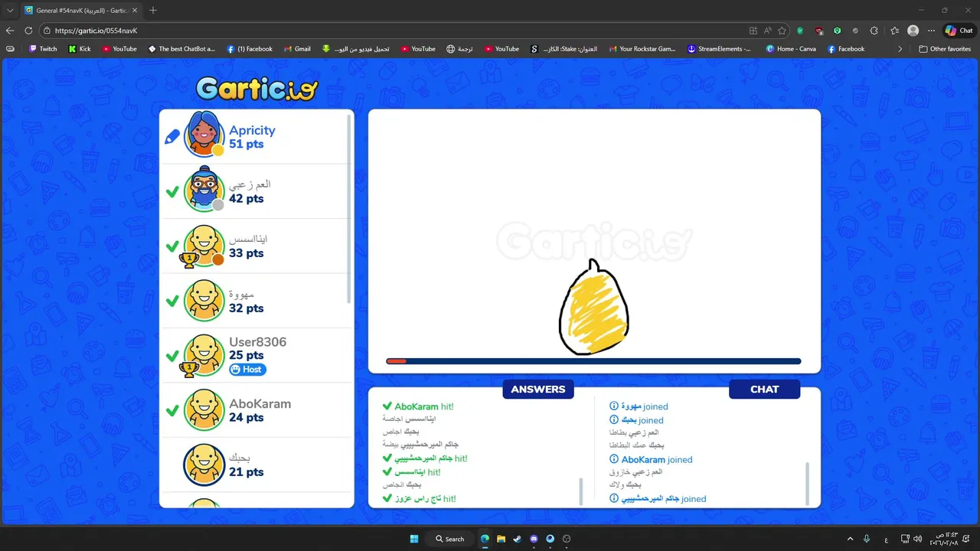Open the tab actions dropdown arrow
The width and height of the screenshot is (980, 551).
10,10
